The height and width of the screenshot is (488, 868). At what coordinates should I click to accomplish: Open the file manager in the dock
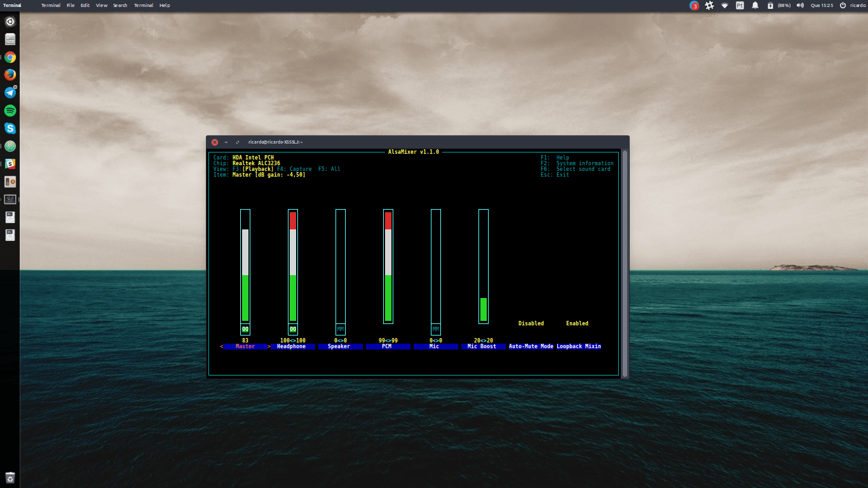tap(10, 39)
